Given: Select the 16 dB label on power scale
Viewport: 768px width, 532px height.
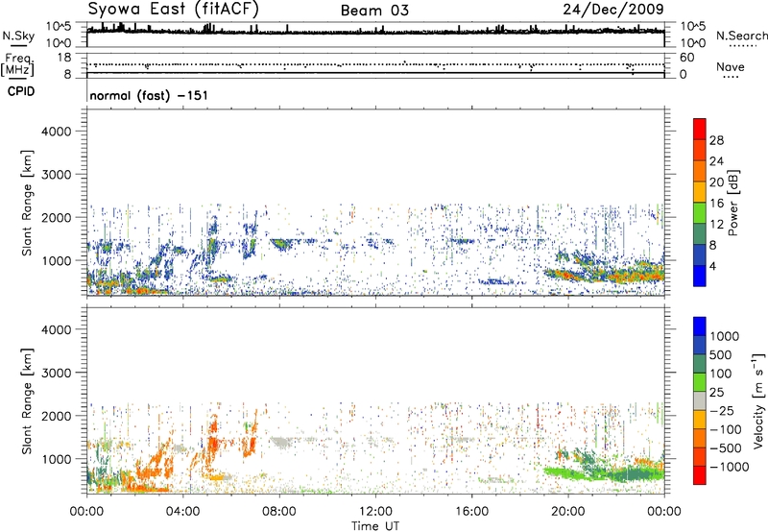Looking at the screenshot, I should pos(716,204).
